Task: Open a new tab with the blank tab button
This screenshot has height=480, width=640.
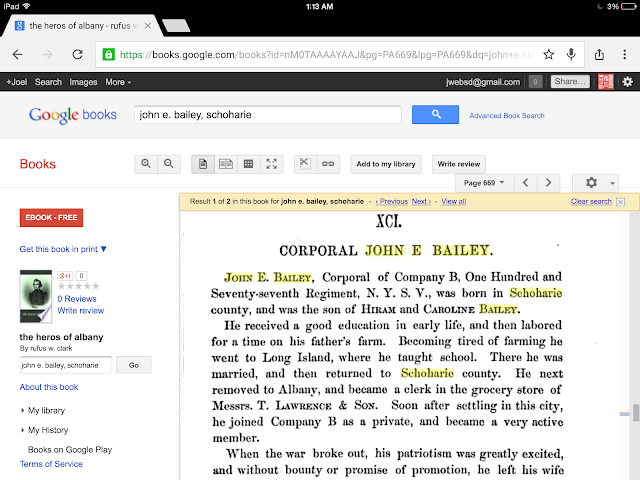Action: click(x=176, y=25)
